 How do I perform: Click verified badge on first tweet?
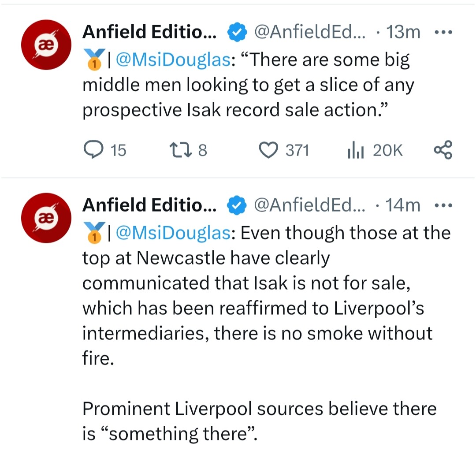point(236,32)
